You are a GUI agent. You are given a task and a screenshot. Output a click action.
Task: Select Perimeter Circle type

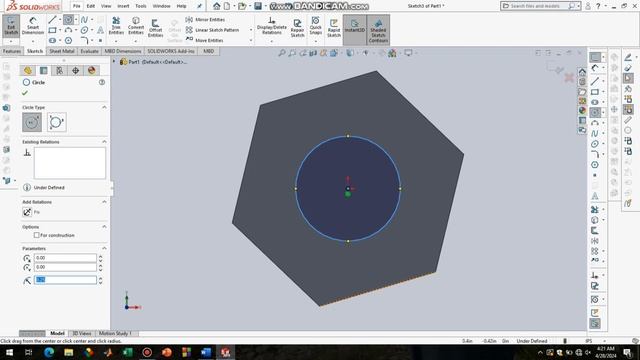56,122
